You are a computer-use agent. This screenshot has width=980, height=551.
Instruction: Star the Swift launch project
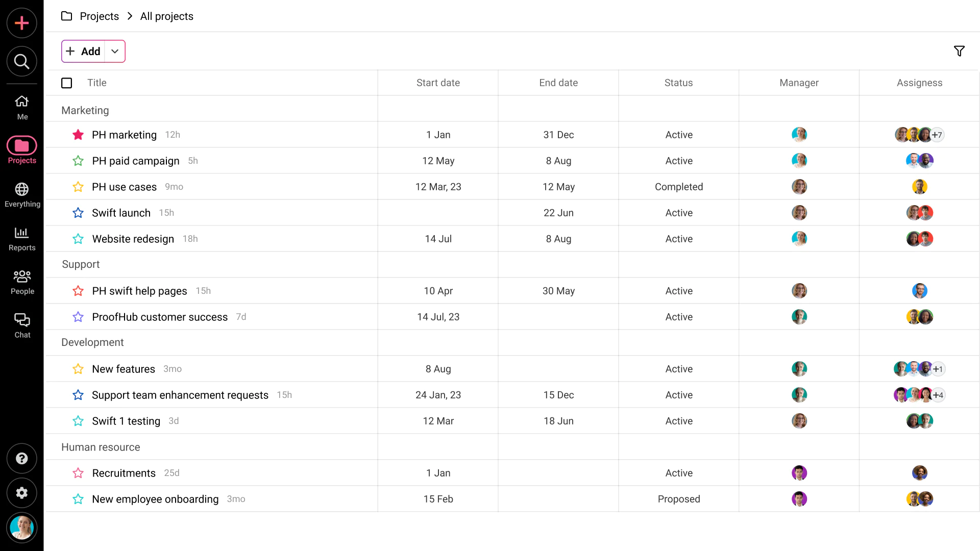click(x=78, y=213)
